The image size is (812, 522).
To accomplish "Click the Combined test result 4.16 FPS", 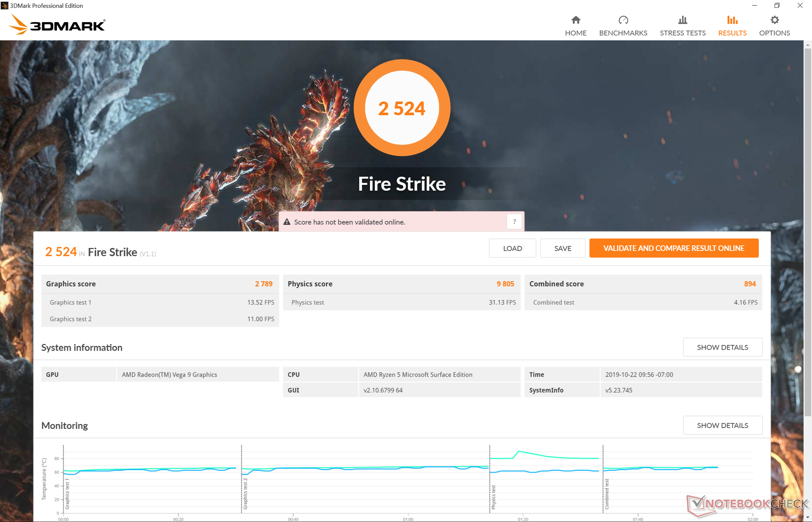I will pyautogui.click(x=745, y=302).
